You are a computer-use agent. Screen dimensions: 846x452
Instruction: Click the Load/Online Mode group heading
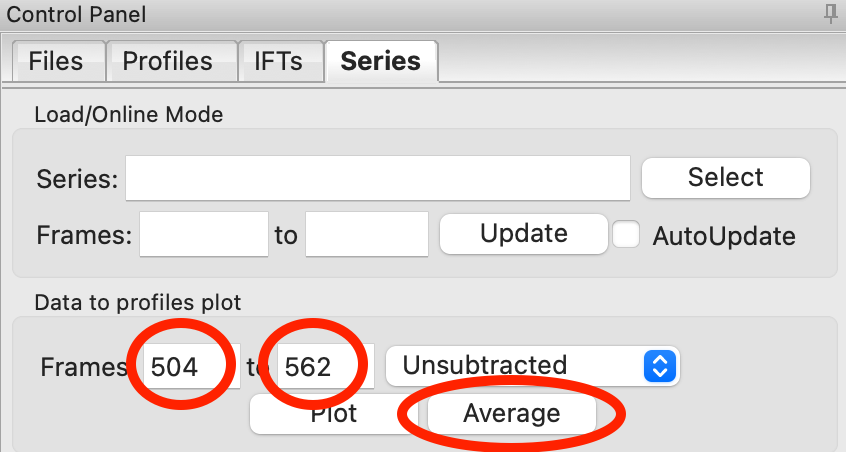pyautogui.click(x=128, y=114)
